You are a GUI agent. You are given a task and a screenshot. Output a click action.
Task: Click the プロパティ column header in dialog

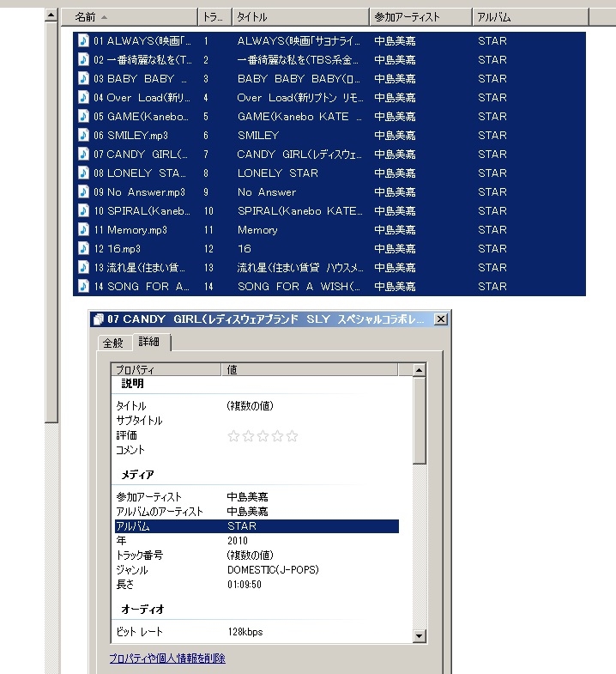166,370
